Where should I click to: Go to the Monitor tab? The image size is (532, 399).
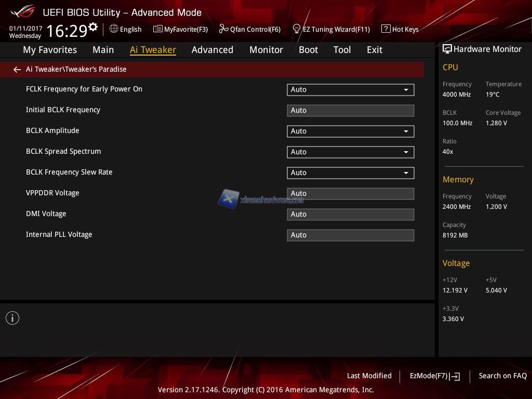point(266,50)
